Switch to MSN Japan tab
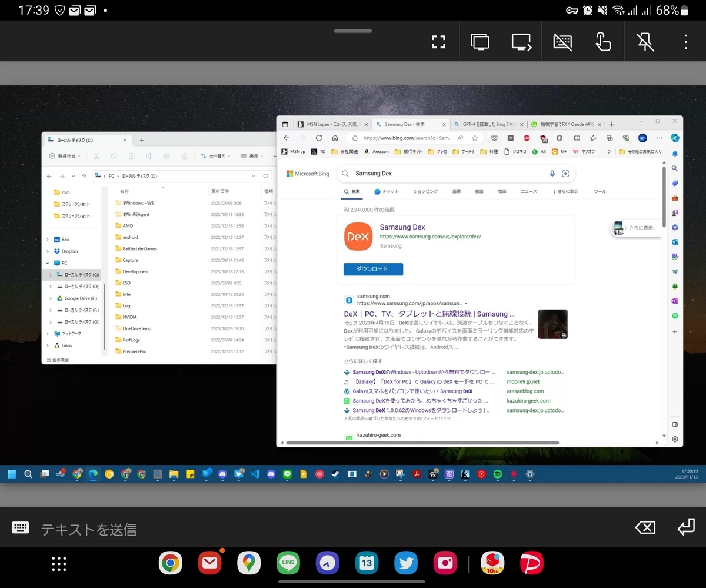Viewport: 706px width, 588px height. [x=331, y=124]
